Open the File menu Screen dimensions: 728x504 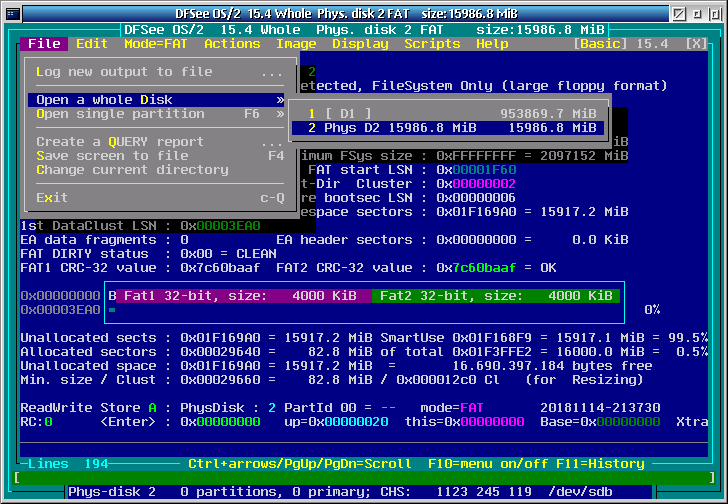44,44
